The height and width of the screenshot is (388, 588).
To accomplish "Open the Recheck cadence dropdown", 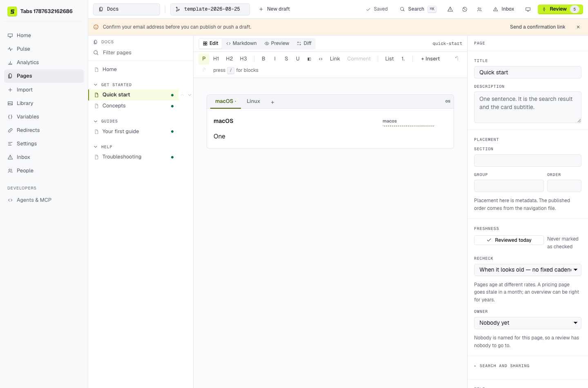I will [x=528, y=270].
